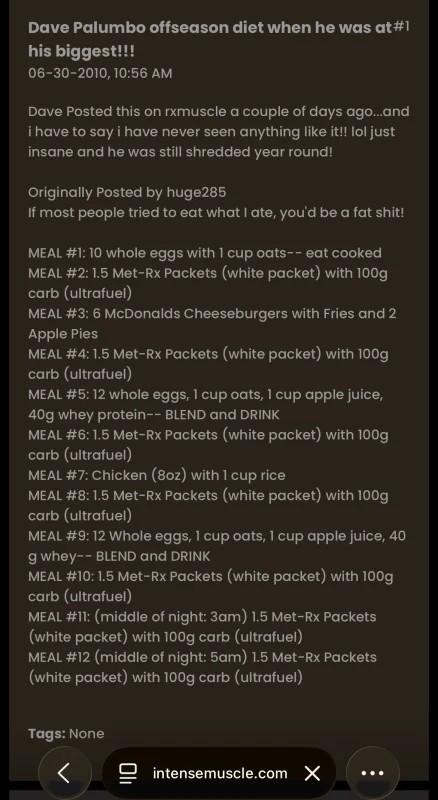The height and width of the screenshot is (800, 438).
Task: Click the Originally Posted by huge285 line
Action: (x=127, y=192)
